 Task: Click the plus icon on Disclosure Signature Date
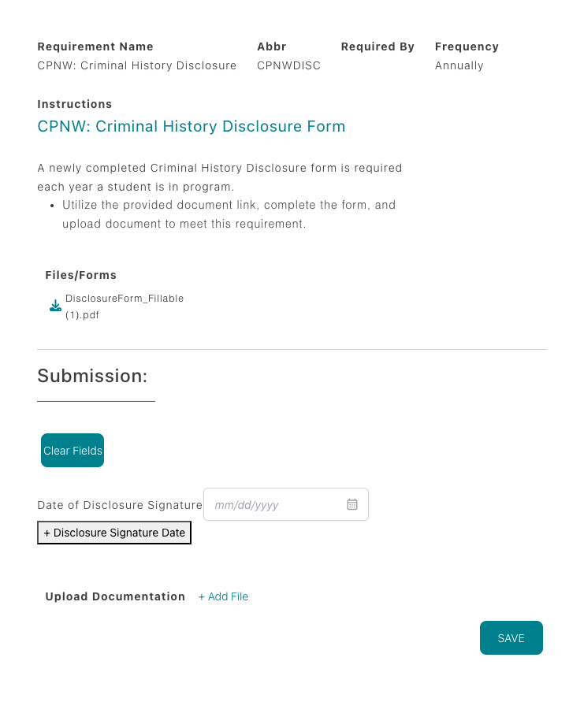47,533
